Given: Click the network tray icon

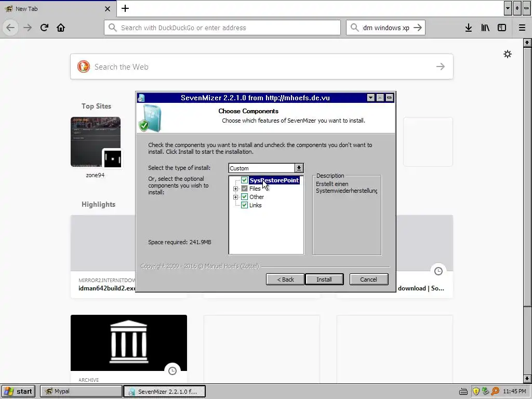Looking at the screenshot, I should [486, 391].
